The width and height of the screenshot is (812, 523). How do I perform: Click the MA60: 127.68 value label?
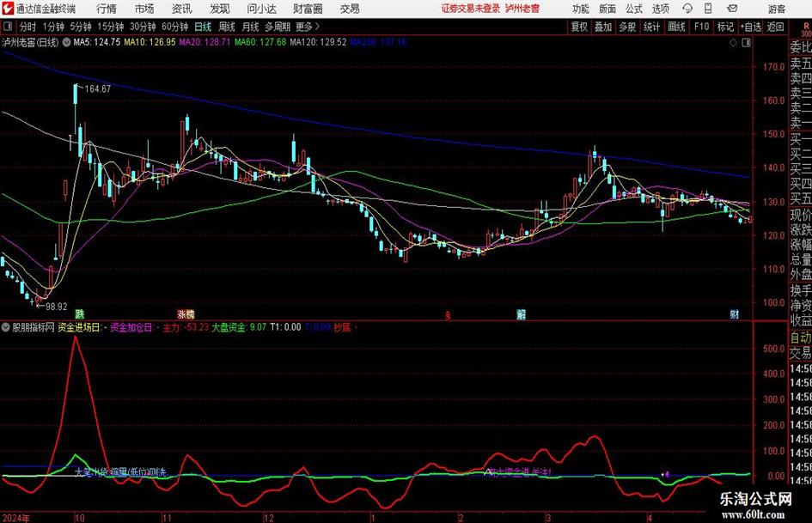260,42
